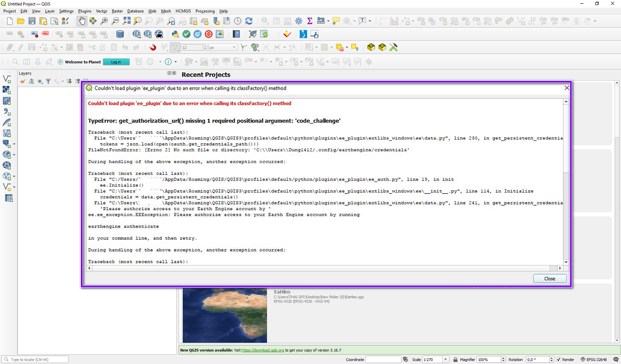The image size is (621, 364).
Task: Click the map tips speech bubble icon
Action: pyautogui.click(x=336, y=21)
